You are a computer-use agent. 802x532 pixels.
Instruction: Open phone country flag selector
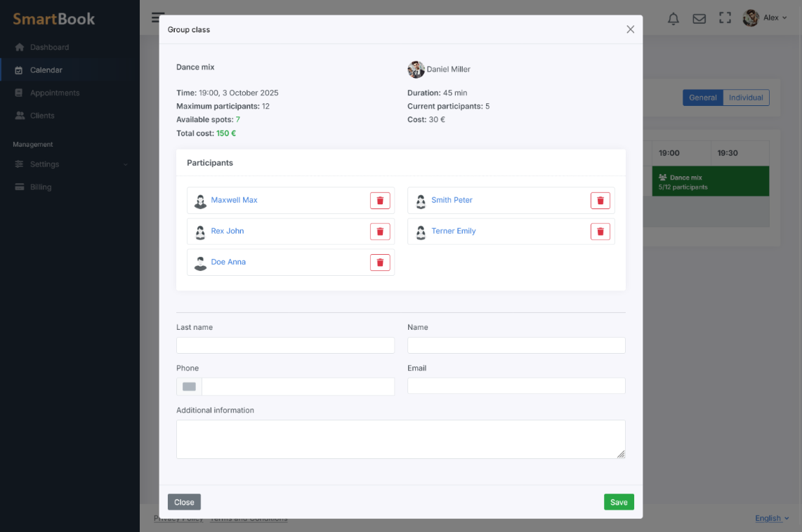click(189, 387)
